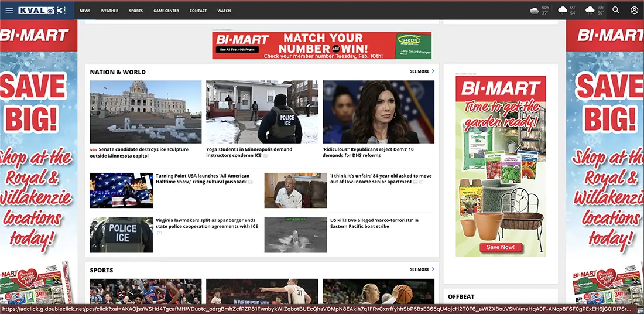Click Nation & World section heading

click(118, 72)
